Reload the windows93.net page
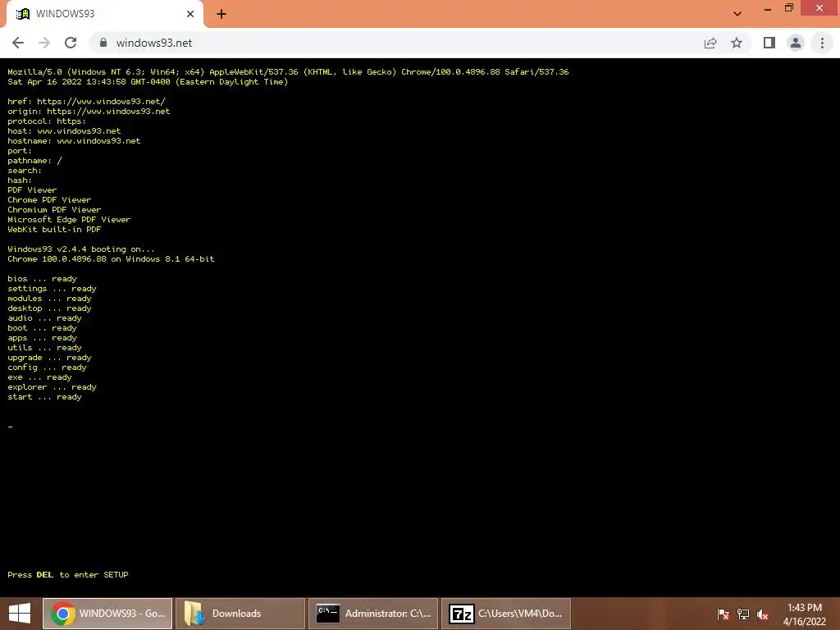Viewport: 840px width, 630px height. 71,43
